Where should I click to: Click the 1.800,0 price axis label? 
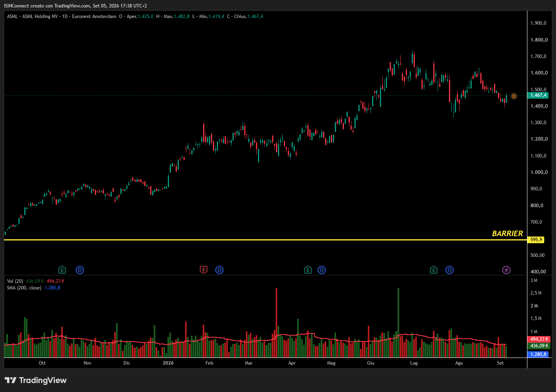tap(539, 40)
